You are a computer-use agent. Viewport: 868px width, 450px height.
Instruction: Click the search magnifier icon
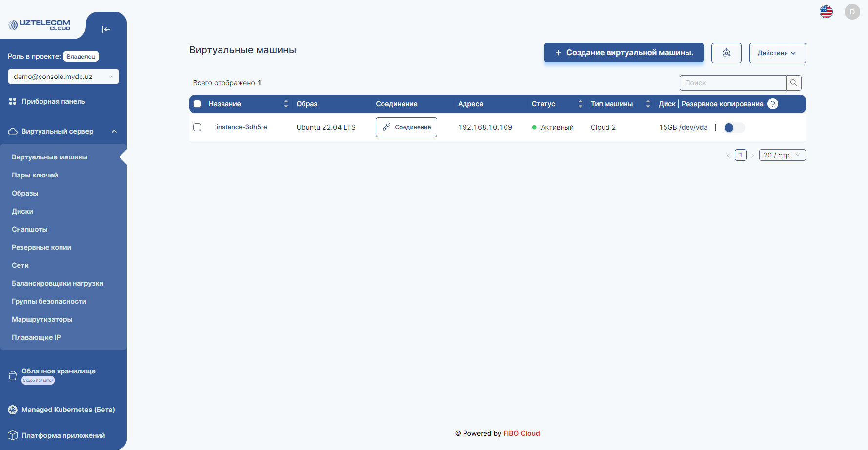point(793,83)
